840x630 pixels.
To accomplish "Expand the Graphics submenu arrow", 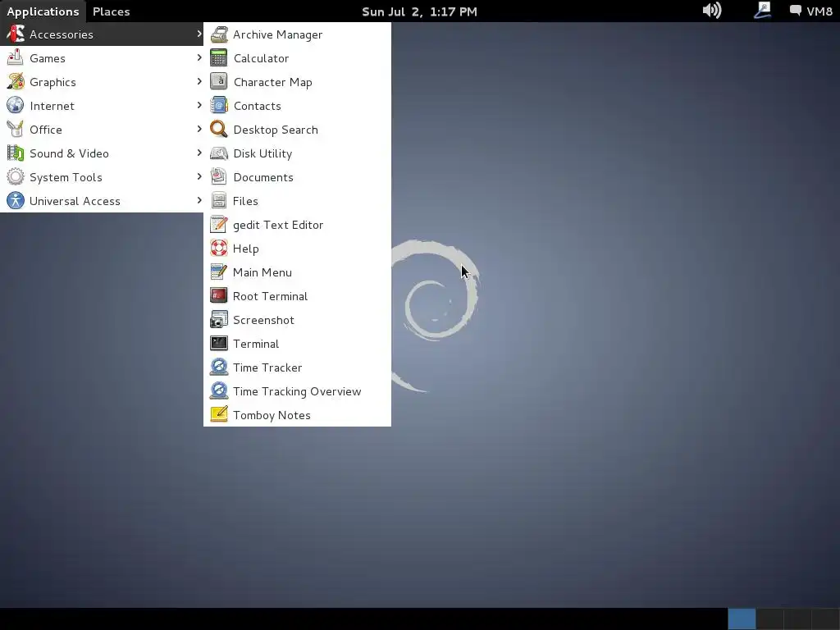I will coord(199,81).
